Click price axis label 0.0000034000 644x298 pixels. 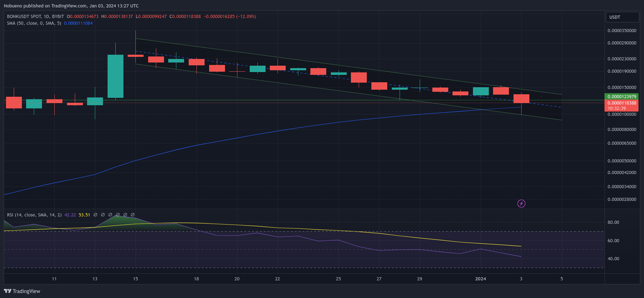[622, 187]
